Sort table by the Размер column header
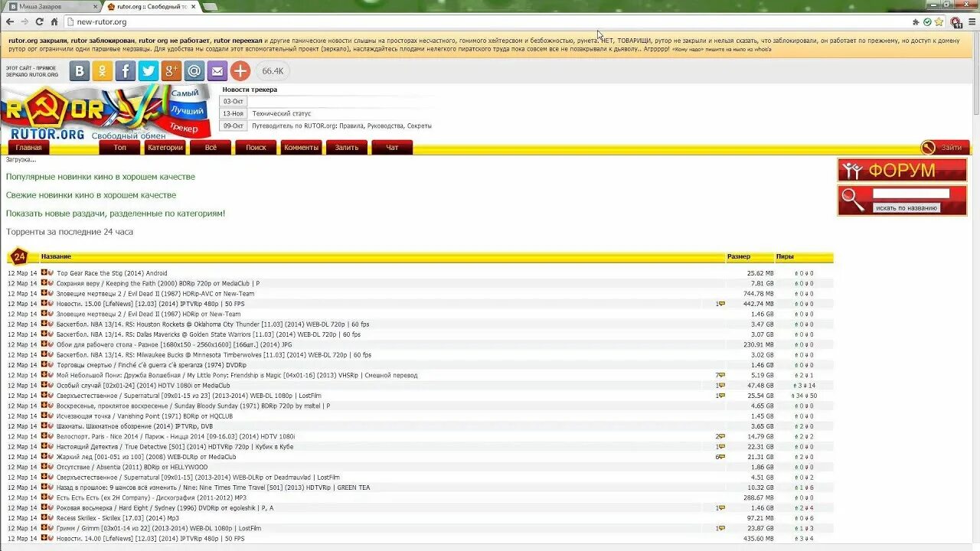 [739, 256]
